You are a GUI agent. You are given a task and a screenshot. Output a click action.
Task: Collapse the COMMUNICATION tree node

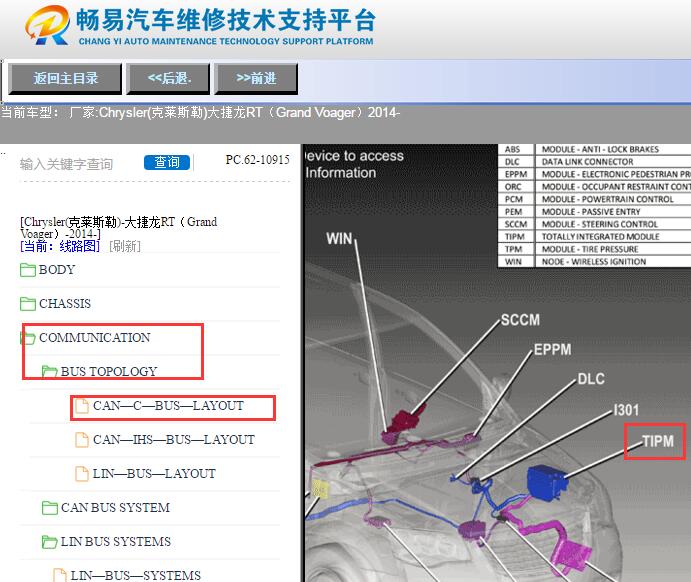[x=95, y=338]
